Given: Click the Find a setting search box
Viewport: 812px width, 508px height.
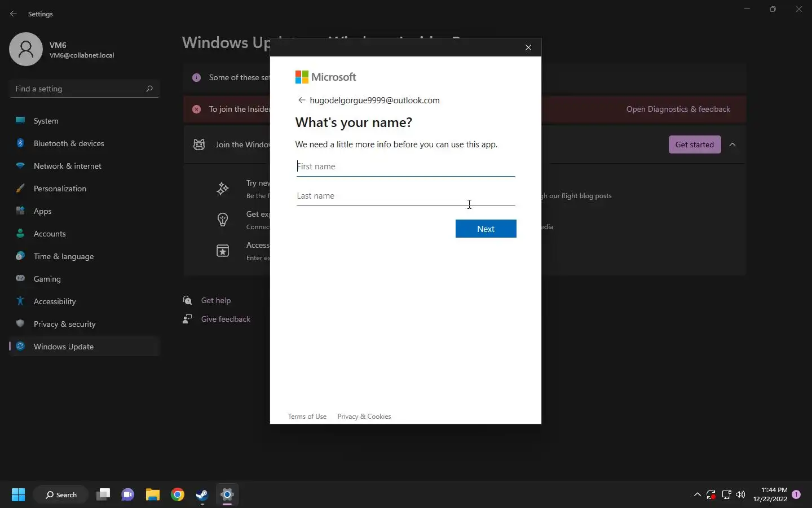Looking at the screenshot, I should (85, 89).
